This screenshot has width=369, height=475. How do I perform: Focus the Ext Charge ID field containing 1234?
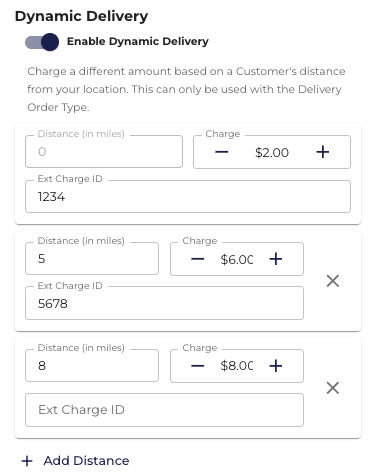188,197
